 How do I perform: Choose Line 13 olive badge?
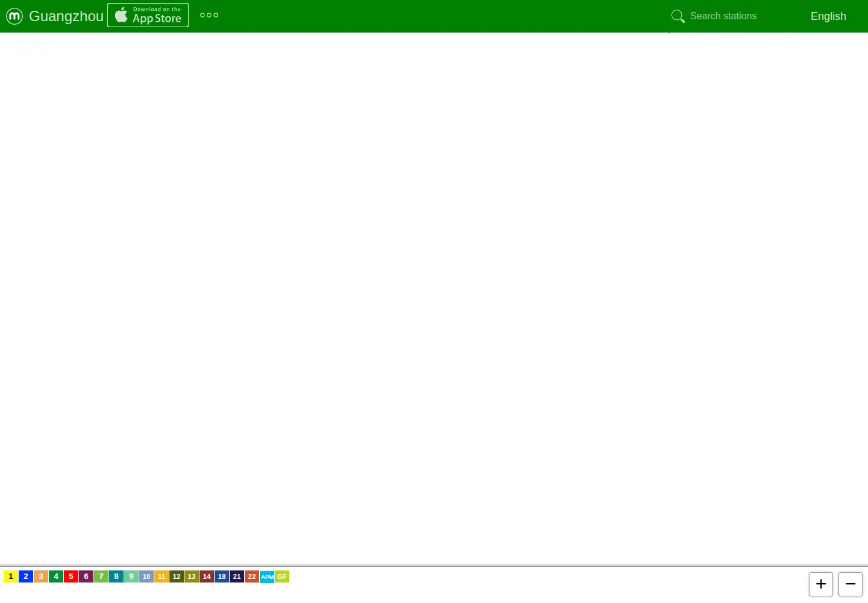coord(192,576)
